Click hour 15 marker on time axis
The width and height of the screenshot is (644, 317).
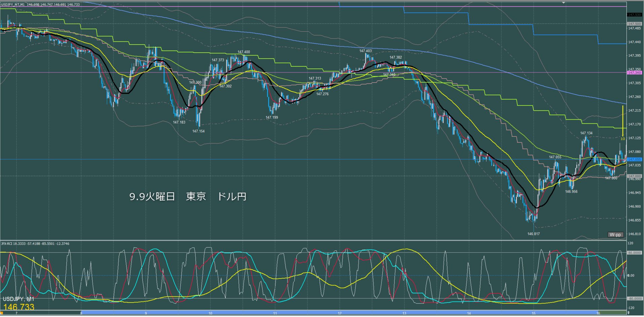point(534,313)
